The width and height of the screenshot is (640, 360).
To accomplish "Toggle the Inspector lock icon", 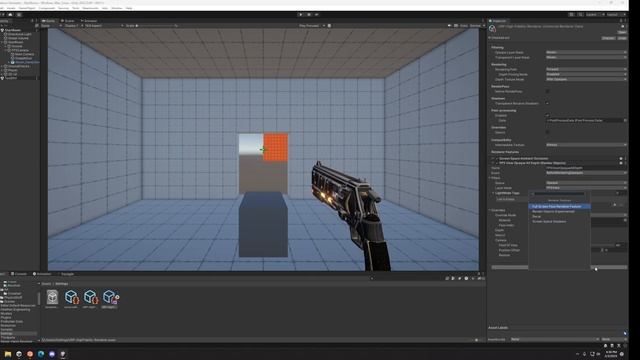I will 621,21.
